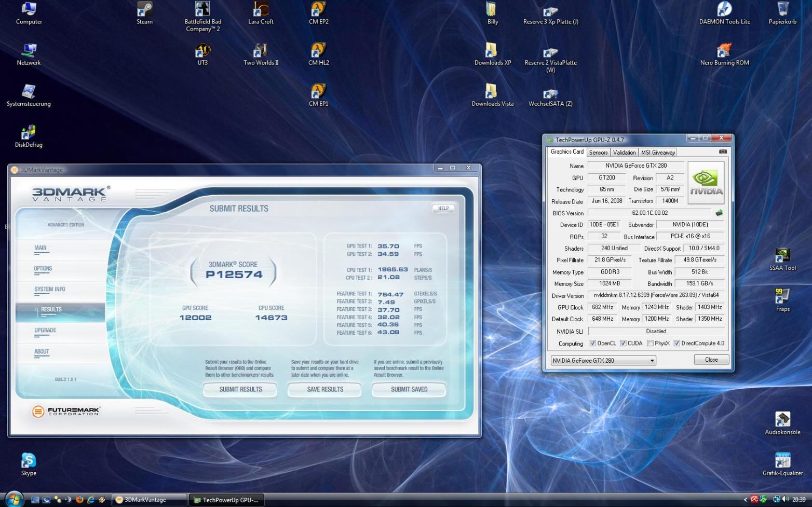Select the Lara Croft desktop shortcut
This screenshot has height=507, width=812.
tap(261, 13)
